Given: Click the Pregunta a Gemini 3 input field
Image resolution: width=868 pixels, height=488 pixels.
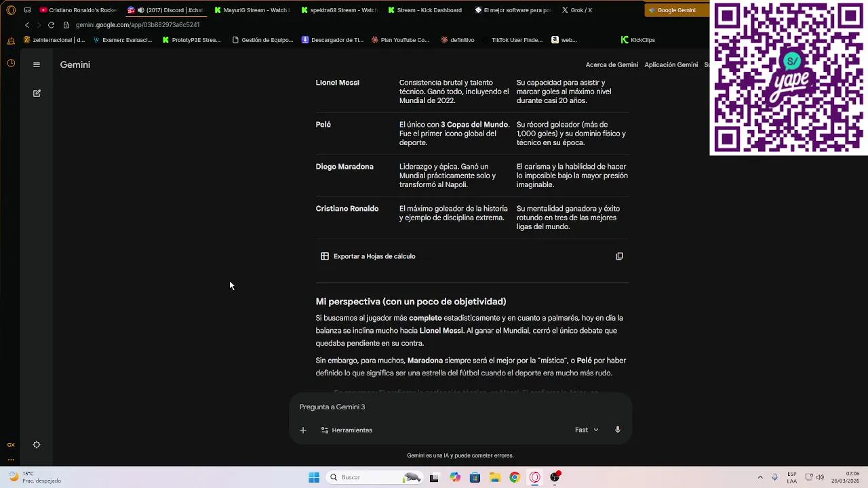Looking at the screenshot, I should coord(460,407).
